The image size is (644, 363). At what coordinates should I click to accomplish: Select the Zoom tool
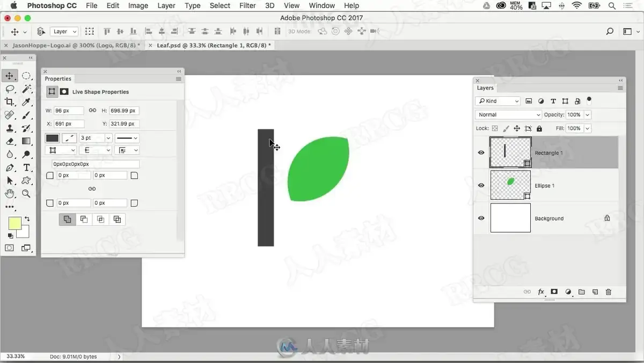[26, 193]
